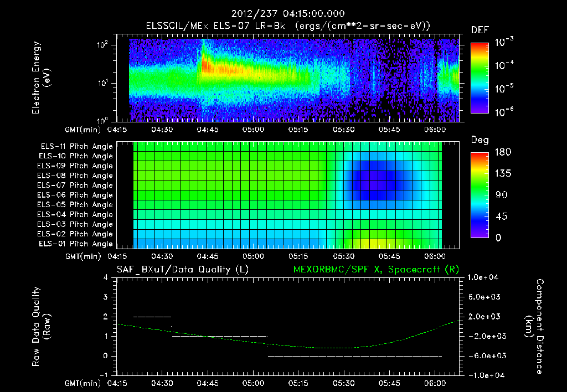Image resolution: width=567 pixels, height=392 pixels.
Task: Click the '04:45' tick label under the spectrogram
Action: coord(208,130)
